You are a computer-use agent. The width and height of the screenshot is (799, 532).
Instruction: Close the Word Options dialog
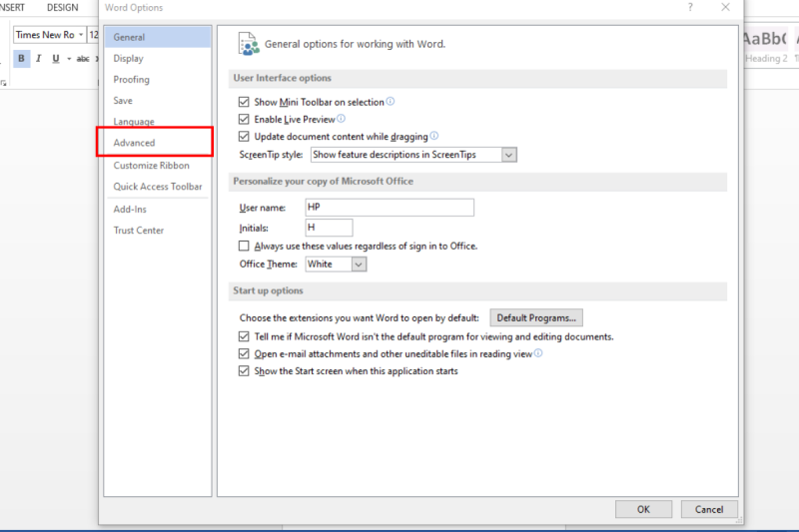(x=726, y=7)
